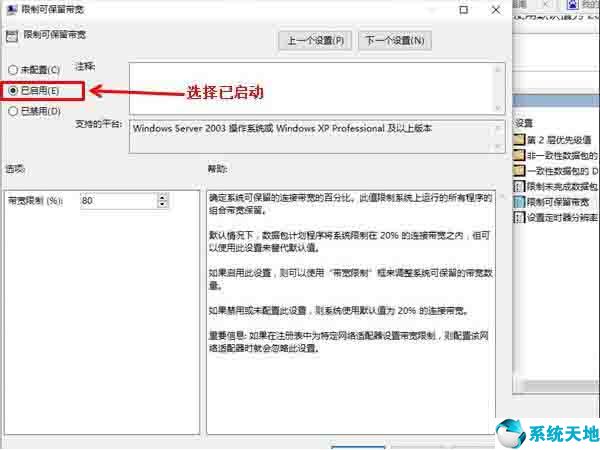Click the help pane scroll up arrow
600x450 pixels.
[x=502, y=196]
